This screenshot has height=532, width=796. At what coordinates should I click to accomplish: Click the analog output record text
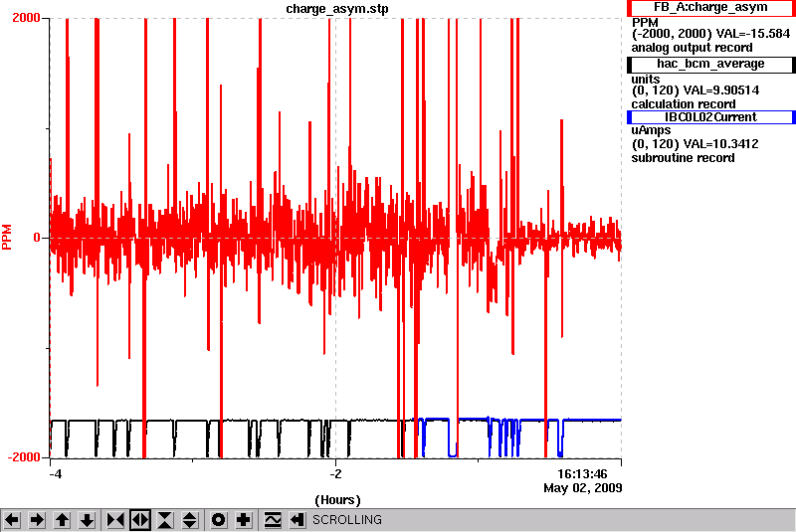pyautogui.click(x=692, y=48)
